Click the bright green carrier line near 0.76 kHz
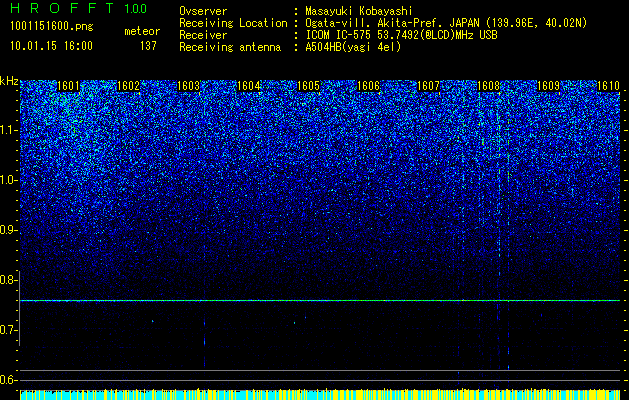The image size is (629, 400). click(x=320, y=300)
